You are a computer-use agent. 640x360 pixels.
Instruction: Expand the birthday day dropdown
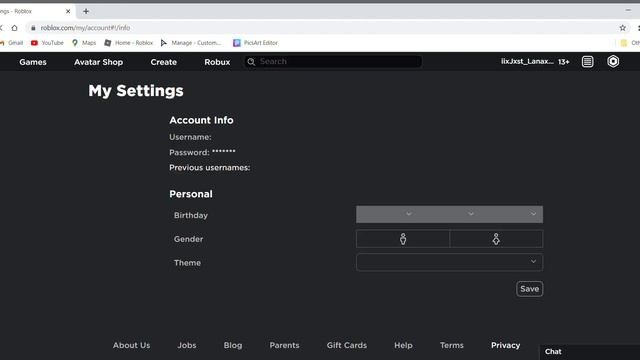pos(450,214)
